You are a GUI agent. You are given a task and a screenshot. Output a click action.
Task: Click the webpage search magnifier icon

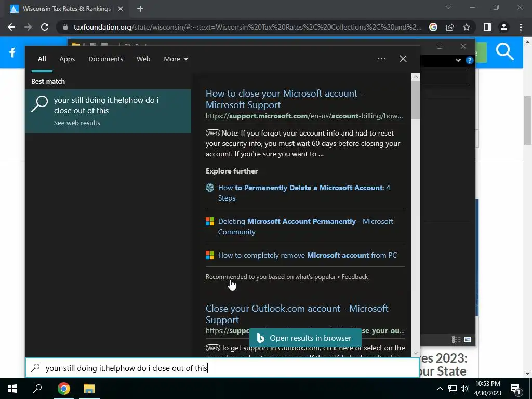pyautogui.click(x=504, y=52)
